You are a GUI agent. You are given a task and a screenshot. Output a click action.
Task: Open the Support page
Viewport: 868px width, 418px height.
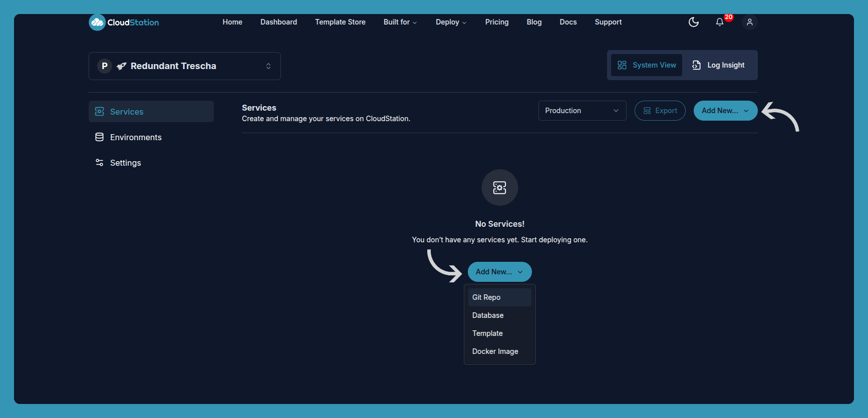coord(608,22)
